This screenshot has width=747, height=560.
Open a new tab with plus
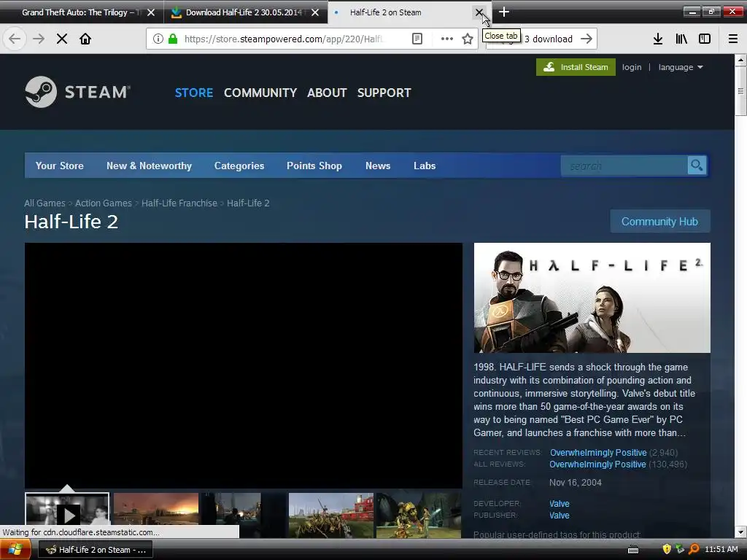point(504,12)
